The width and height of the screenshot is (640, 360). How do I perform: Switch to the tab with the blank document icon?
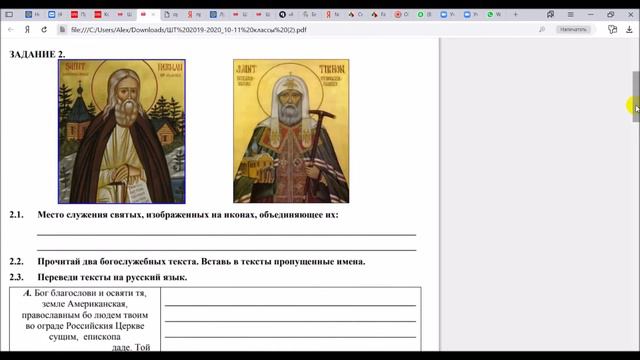tap(171, 14)
